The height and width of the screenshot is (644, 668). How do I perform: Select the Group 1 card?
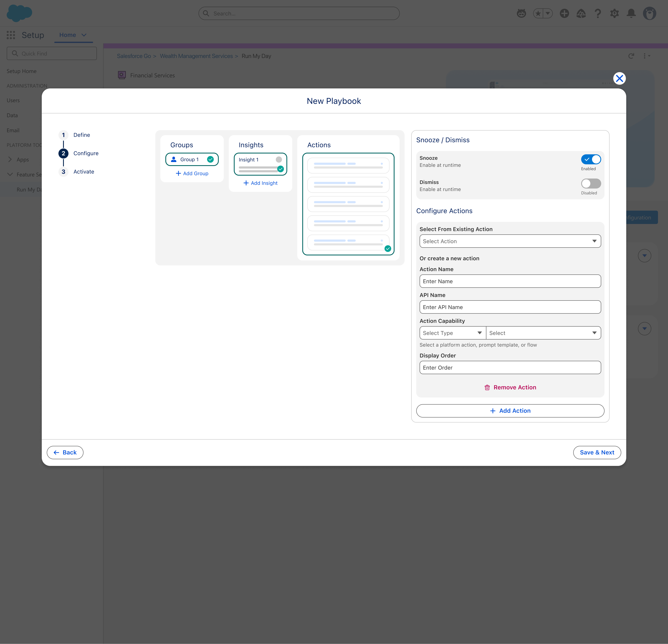[192, 159]
